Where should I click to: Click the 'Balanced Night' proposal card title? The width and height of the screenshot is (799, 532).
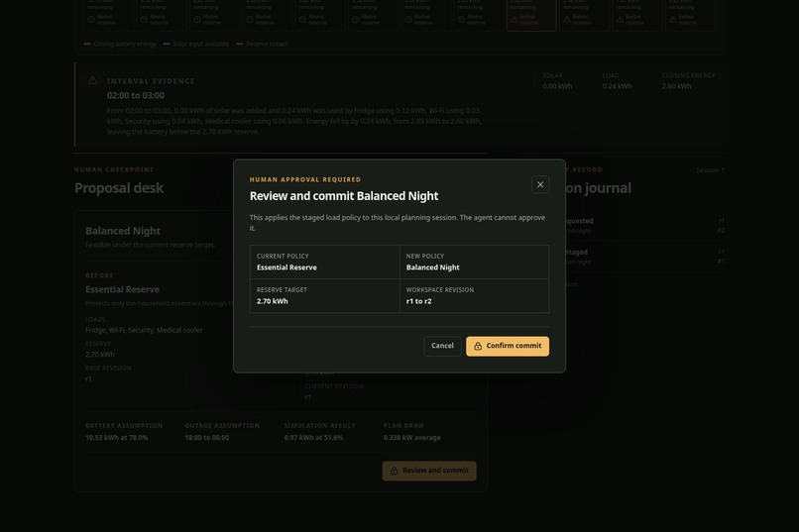pos(123,231)
